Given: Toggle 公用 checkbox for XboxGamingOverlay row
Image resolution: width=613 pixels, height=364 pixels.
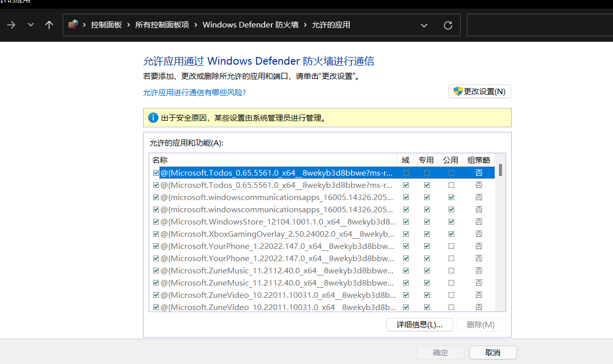Looking at the screenshot, I should (451, 234).
